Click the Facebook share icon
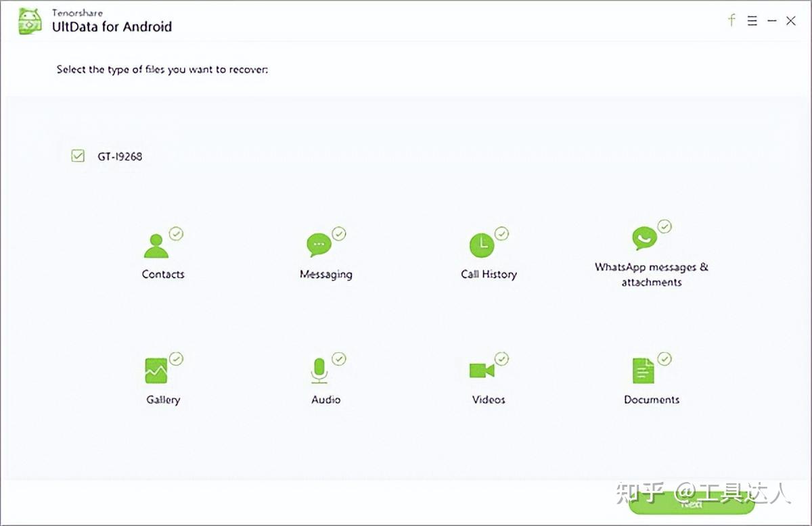The width and height of the screenshot is (812, 526). pos(731,20)
